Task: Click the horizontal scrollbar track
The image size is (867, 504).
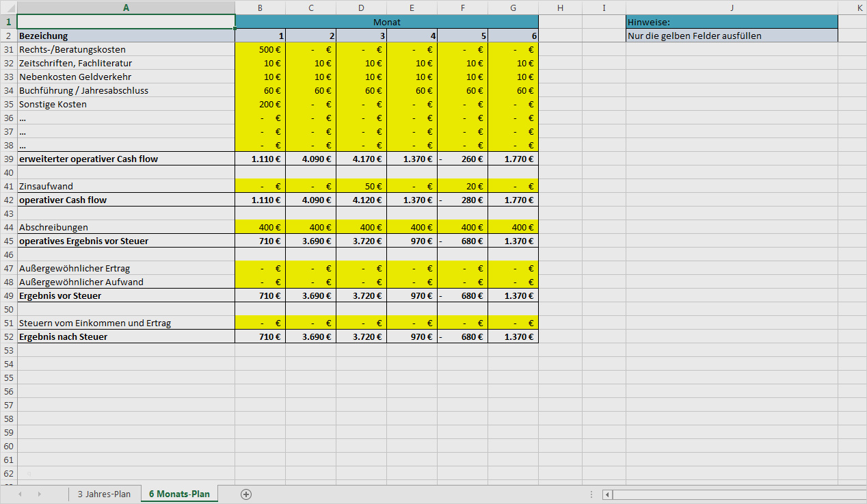Action: click(x=738, y=494)
